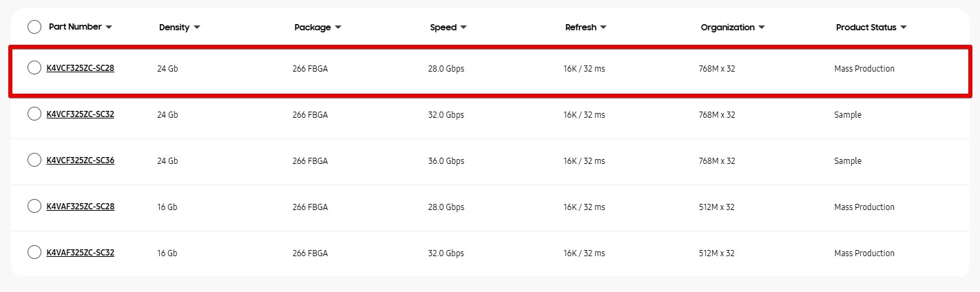Open part link K4VAF325ZC-SC28

point(80,207)
